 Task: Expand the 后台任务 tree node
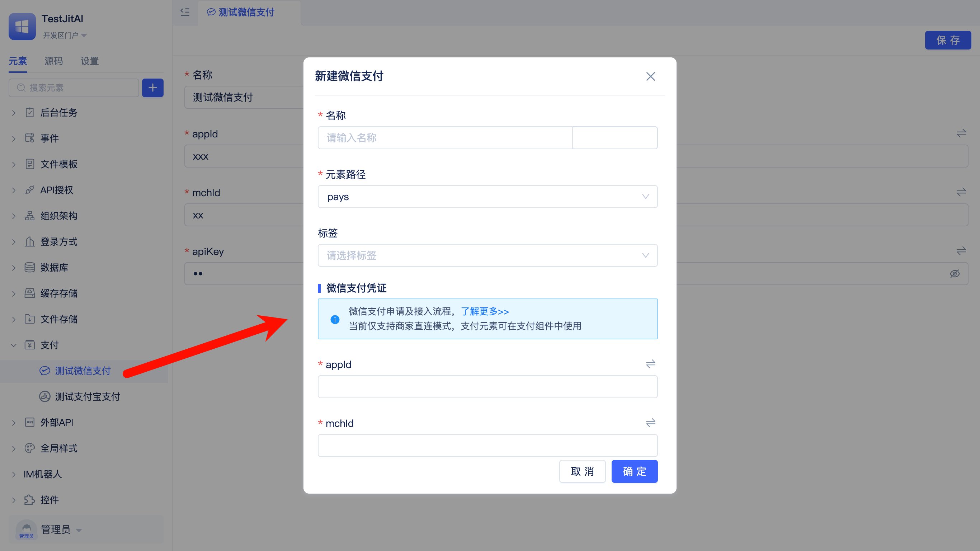pos(14,113)
